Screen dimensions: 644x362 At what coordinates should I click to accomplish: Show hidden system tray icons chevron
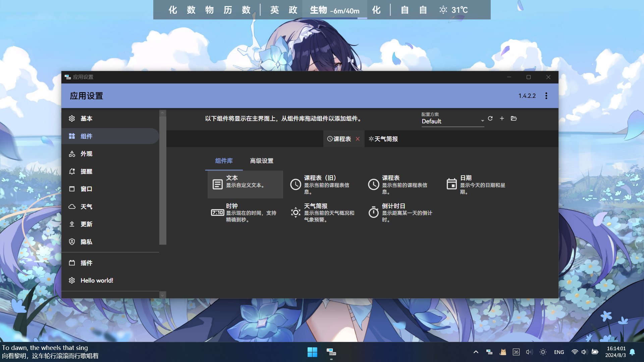(476, 352)
